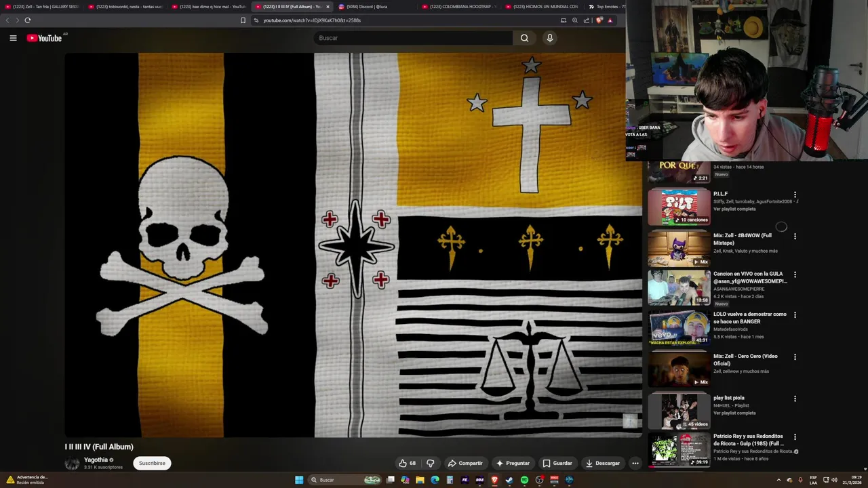The width and height of the screenshot is (868, 488).
Task: Click the zoom magnifier icon in address bar
Action: pos(575,20)
